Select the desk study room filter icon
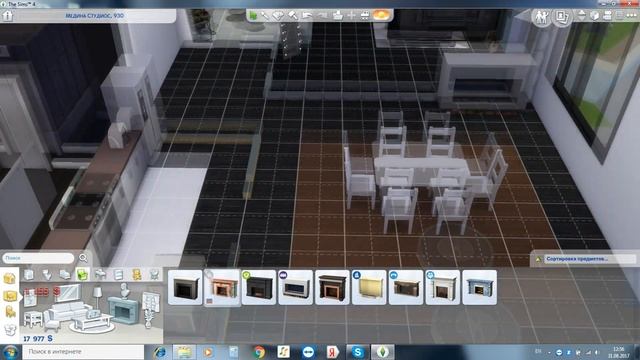 tap(100, 275)
